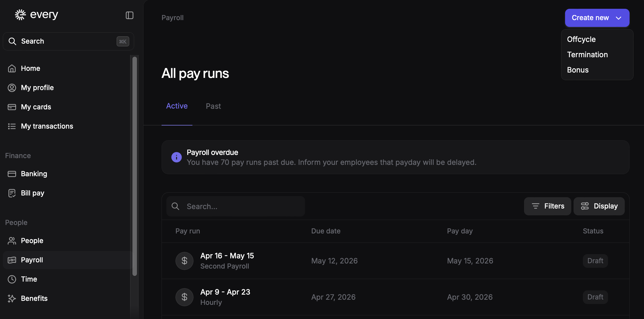Select Offcycle from the dropdown menu

pos(581,39)
